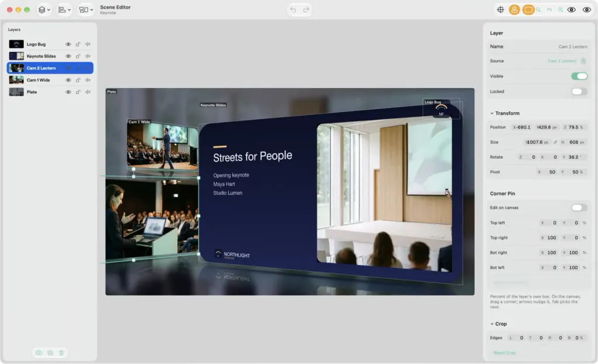Click the Position Y value 429.8
Viewport: 598px width, 364px height.
click(547, 127)
